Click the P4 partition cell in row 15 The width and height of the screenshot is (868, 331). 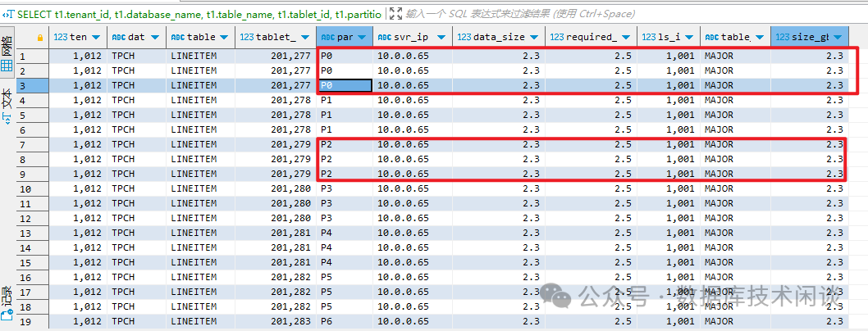tap(345, 262)
